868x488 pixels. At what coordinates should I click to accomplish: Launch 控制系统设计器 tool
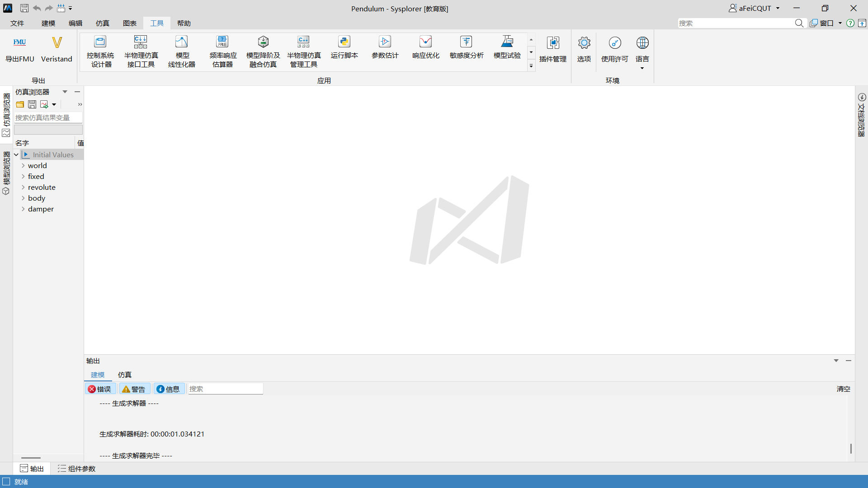point(100,51)
